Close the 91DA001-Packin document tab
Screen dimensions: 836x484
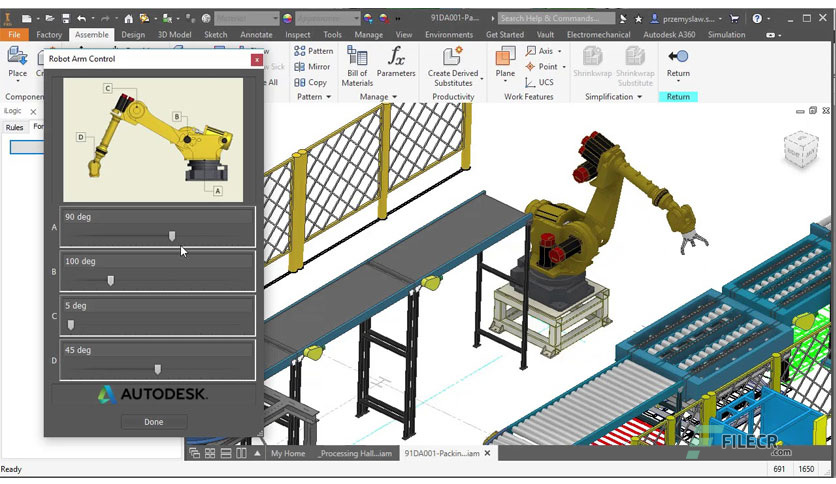[x=487, y=453]
